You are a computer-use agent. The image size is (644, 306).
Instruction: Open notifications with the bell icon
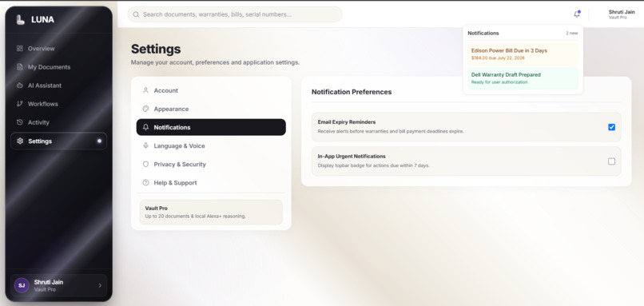pos(577,14)
